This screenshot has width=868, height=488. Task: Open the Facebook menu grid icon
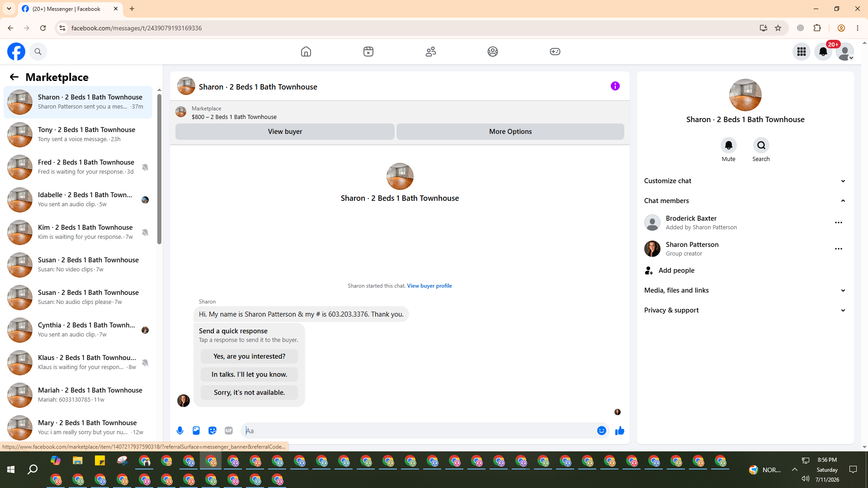point(802,52)
